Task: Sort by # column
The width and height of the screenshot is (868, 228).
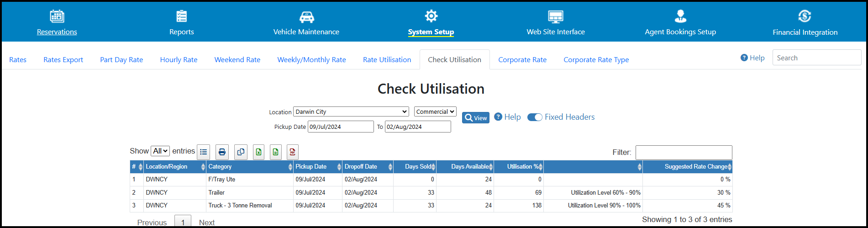Action: click(137, 167)
